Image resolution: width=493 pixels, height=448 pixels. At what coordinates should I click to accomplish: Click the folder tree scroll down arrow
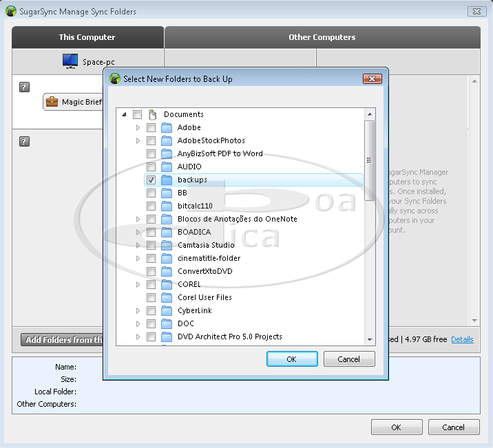pyautogui.click(x=370, y=340)
